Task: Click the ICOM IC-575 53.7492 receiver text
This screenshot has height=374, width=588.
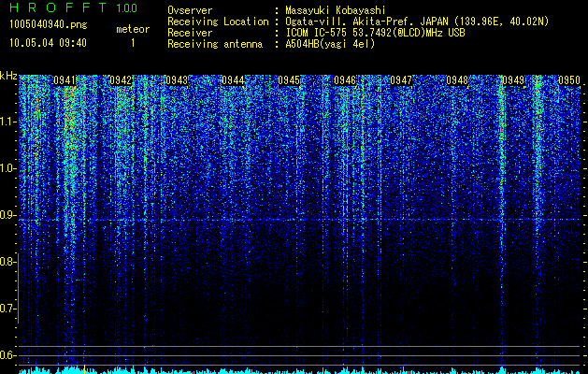Action: point(375,33)
